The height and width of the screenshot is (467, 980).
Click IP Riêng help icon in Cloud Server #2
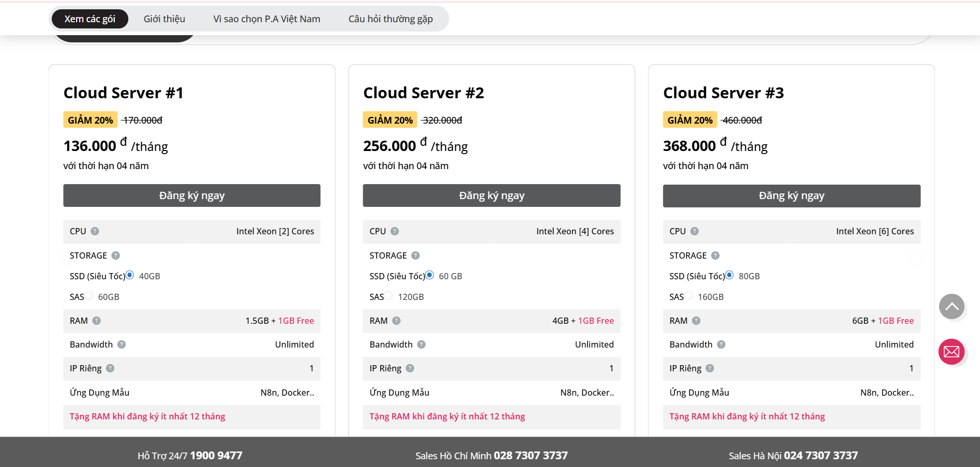point(410,368)
